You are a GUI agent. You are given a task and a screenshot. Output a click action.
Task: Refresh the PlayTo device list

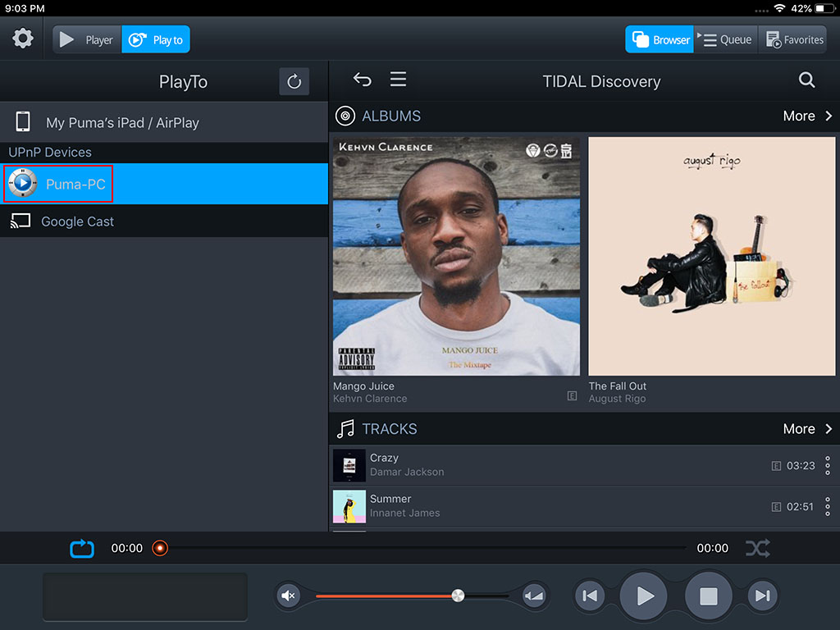coord(294,82)
